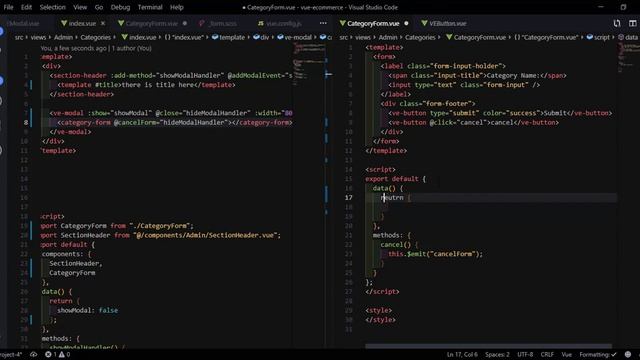Select 'Categories' in left breadcrumb
640x360 pixels.
[x=96, y=38]
